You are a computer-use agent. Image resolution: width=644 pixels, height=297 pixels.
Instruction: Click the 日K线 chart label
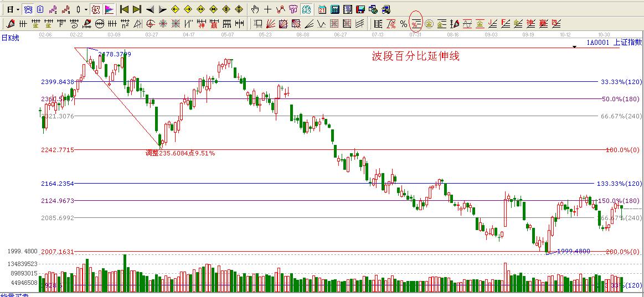pos(11,37)
